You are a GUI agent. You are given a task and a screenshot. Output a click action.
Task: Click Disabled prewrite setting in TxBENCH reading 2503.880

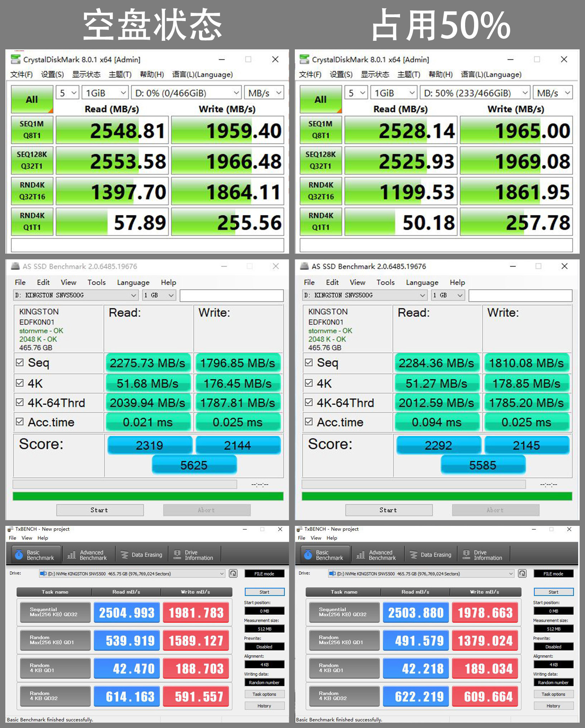tap(554, 646)
